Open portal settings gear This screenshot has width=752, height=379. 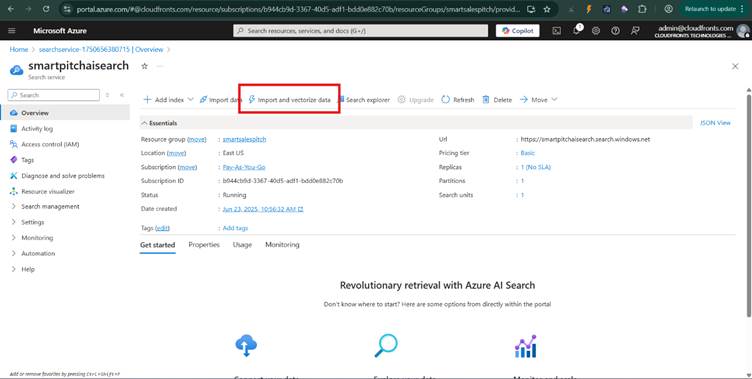(x=596, y=31)
